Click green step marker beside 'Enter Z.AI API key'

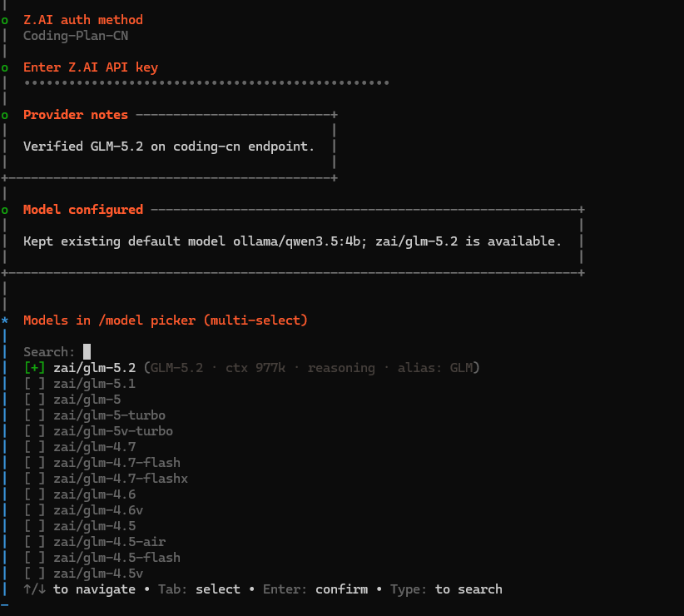coord(5,68)
